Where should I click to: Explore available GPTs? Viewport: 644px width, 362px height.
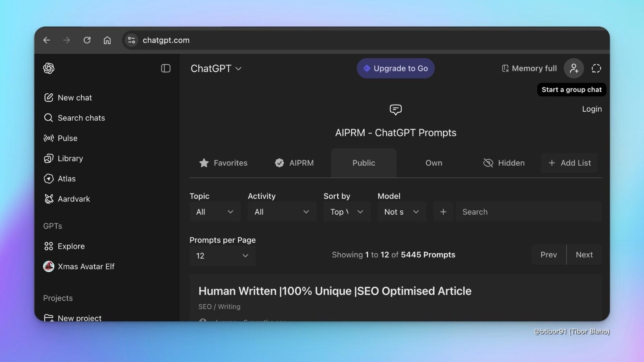(71, 246)
